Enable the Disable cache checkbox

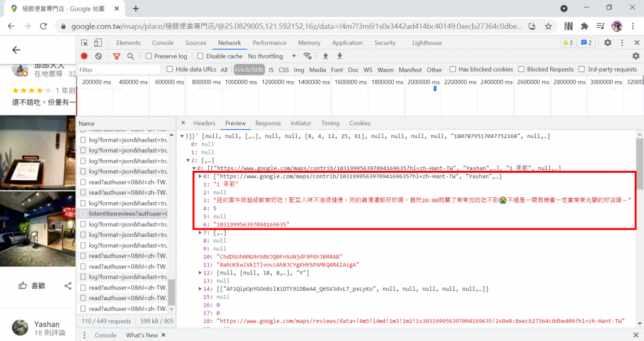(x=200, y=56)
